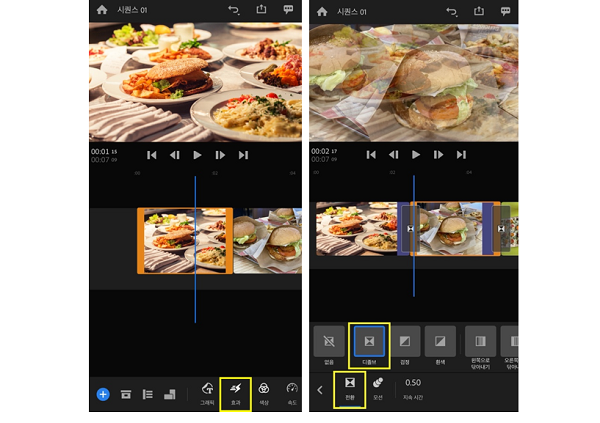Step back one frame on left screen
This screenshot has width=600, height=423.
tap(174, 155)
